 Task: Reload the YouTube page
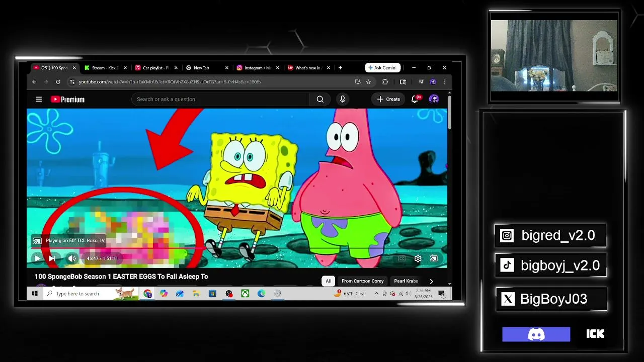[58, 82]
